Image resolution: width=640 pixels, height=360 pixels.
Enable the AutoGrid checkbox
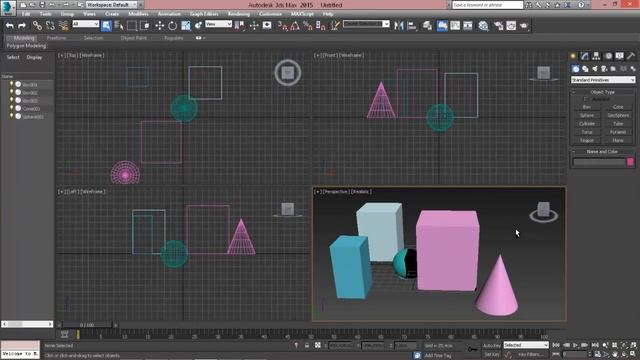586,99
